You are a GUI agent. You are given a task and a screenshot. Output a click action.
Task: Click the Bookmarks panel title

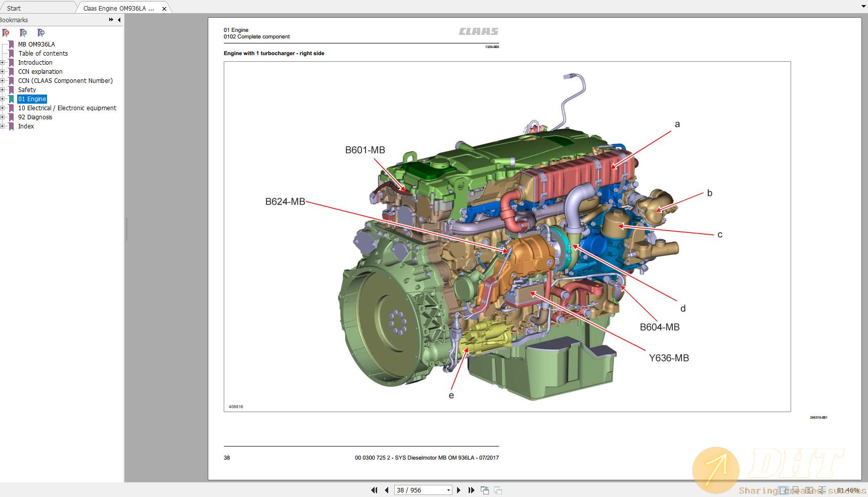14,20
